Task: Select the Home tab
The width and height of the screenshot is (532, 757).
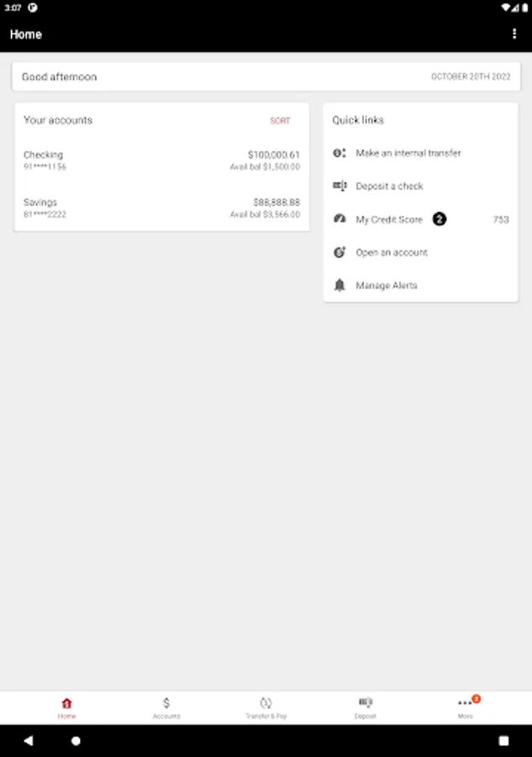Action: coord(66,707)
